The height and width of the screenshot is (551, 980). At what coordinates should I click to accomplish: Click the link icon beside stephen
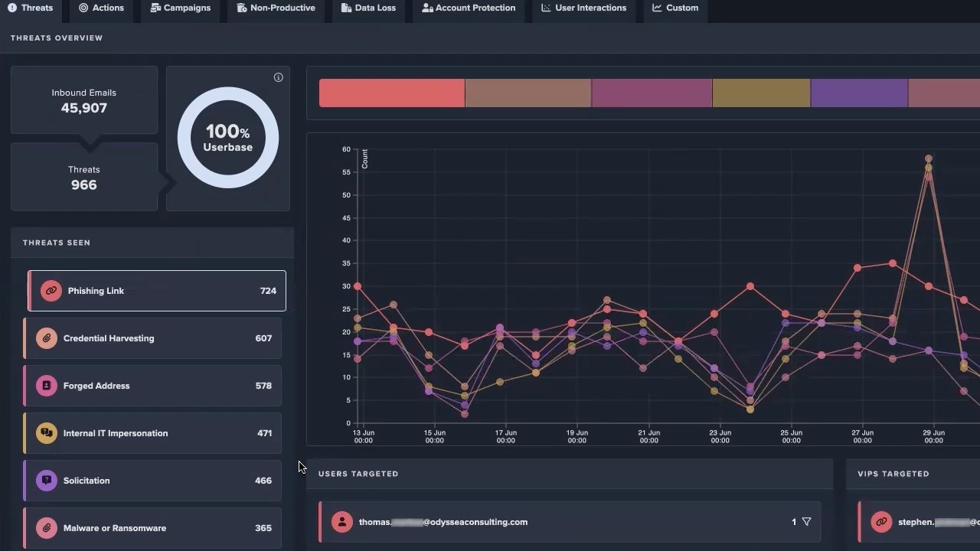point(881,522)
